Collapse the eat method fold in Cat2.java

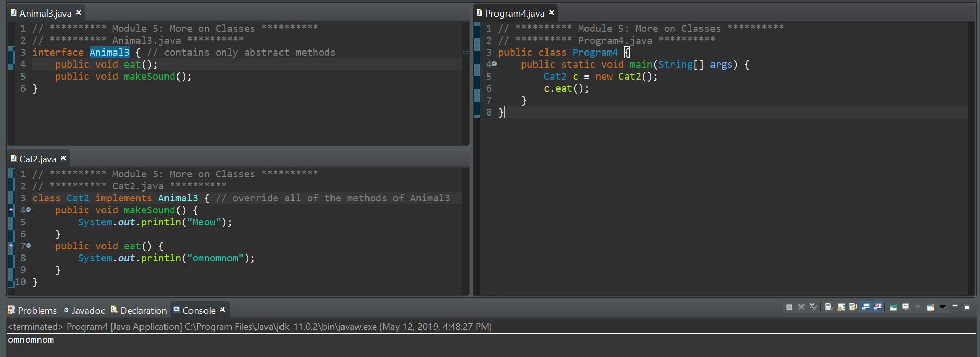coord(29,246)
